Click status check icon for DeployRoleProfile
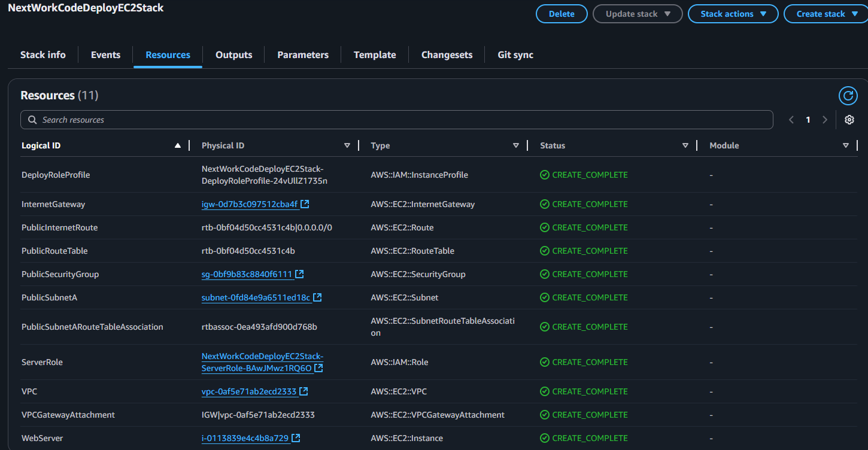 (x=545, y=175)
